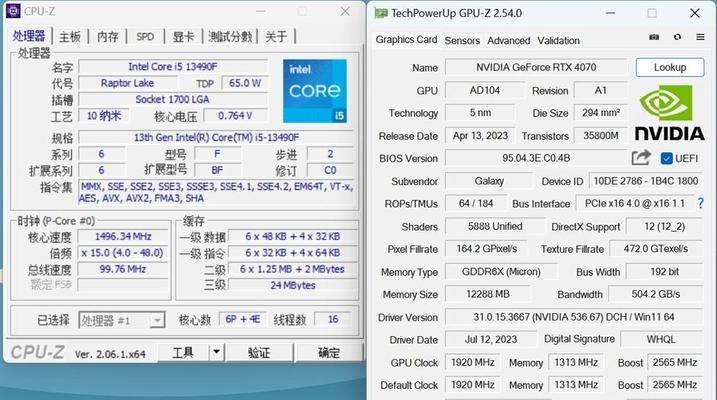Click the GPU-Z screenshot camera icon

(x=654, y=37)
